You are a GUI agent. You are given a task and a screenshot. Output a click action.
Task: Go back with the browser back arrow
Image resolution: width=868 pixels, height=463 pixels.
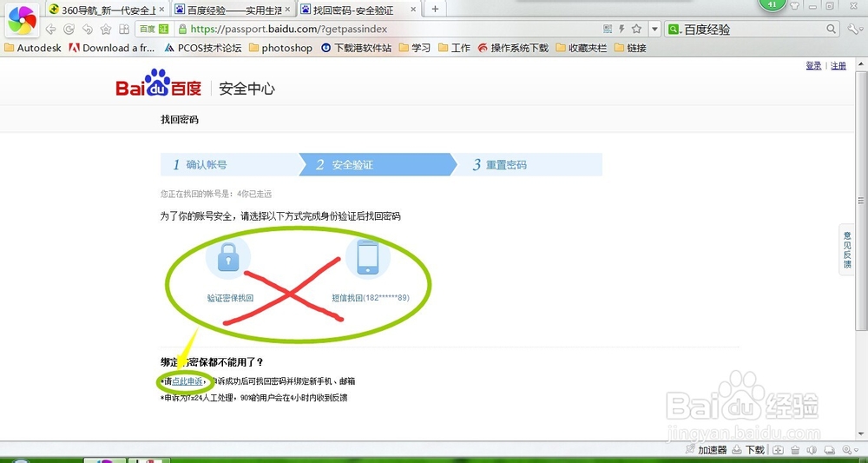click(51, 29)
